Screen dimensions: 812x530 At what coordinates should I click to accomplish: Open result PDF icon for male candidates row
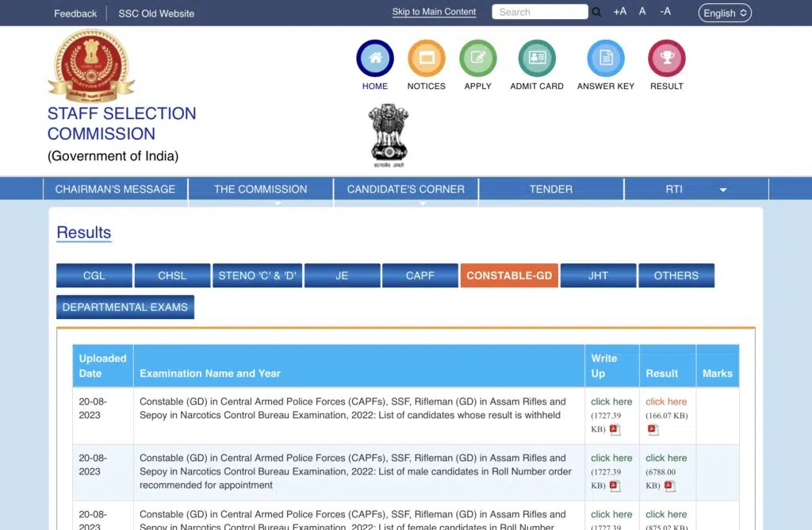669,486
